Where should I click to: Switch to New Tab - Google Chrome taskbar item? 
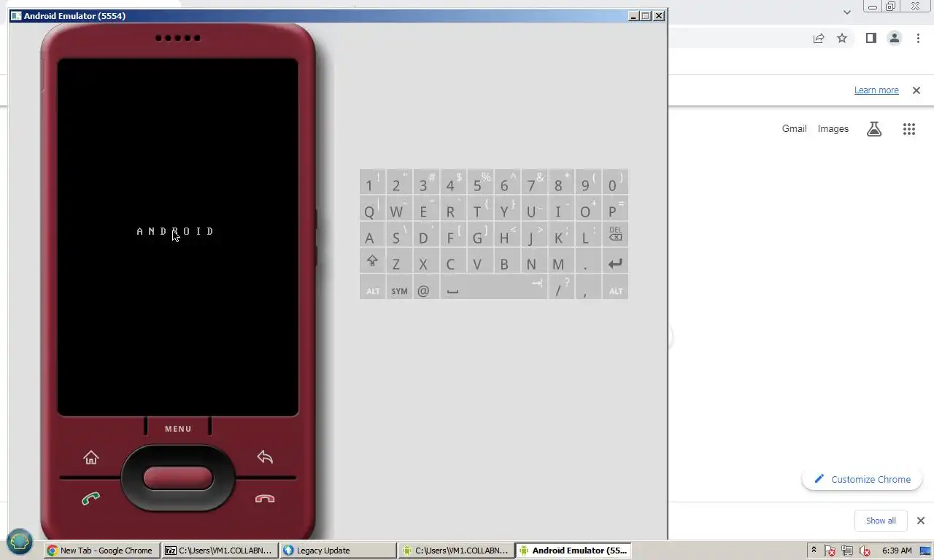pos(101,551)
